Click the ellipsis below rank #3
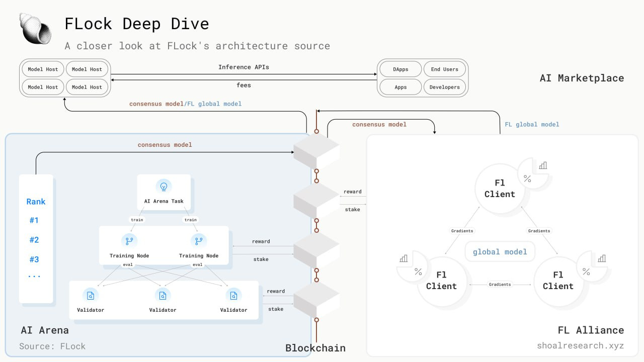Screen dimensions: 644x362 34,277
